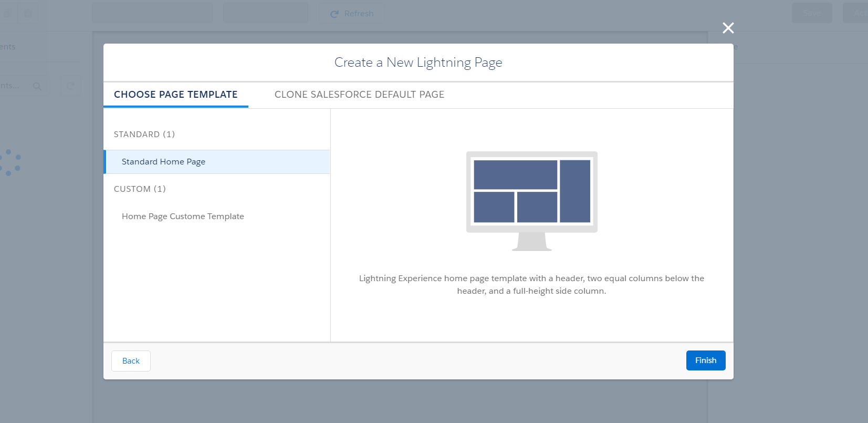The image size is (868, 423).
Task: Close the Create a New Lightning Page dialog
Action: [x=728, y=28]
